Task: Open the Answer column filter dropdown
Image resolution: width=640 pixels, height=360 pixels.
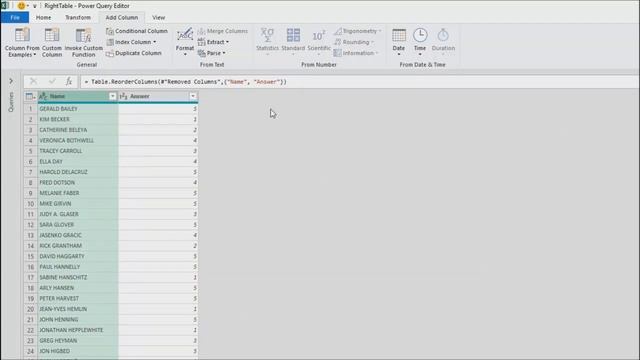Action: pos(193,96)
